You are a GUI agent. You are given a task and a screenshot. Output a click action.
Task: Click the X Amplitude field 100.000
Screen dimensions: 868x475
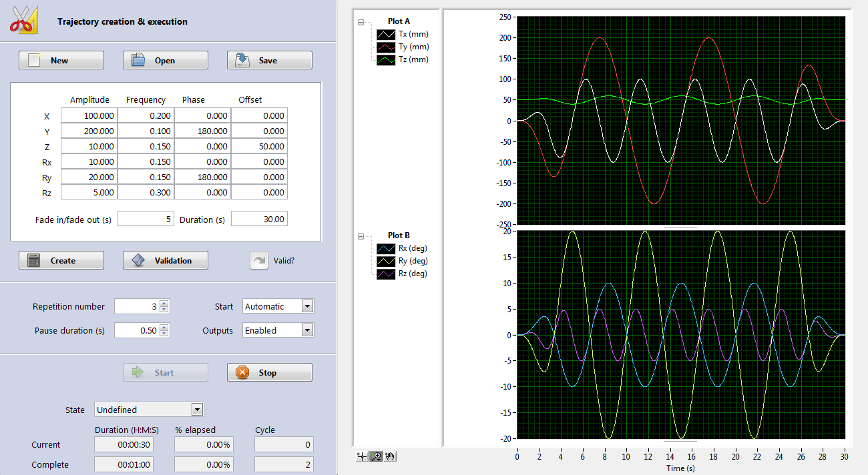[x=89, y=115]
